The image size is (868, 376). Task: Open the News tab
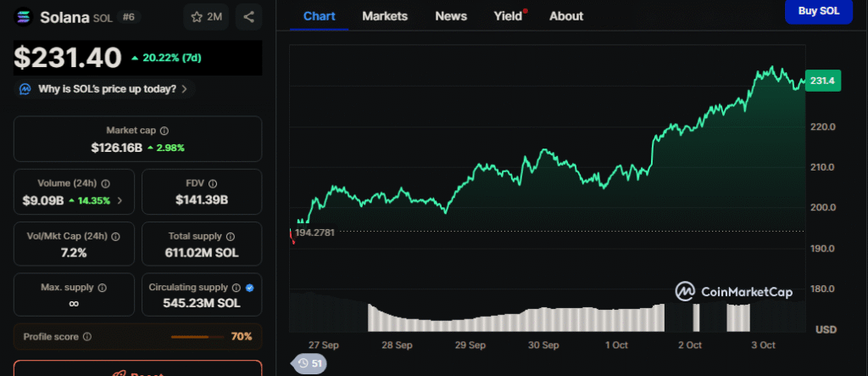[x=450, y=16]
